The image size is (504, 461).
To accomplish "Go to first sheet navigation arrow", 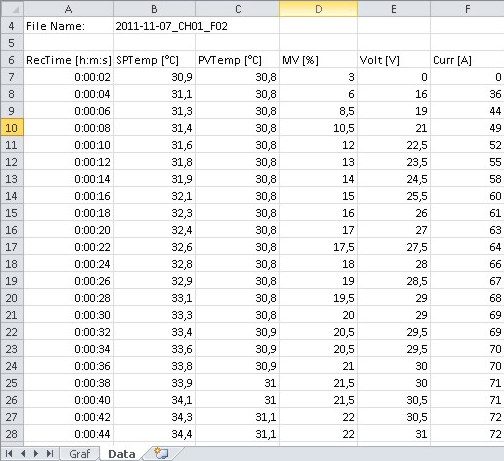I will [9, 454].
